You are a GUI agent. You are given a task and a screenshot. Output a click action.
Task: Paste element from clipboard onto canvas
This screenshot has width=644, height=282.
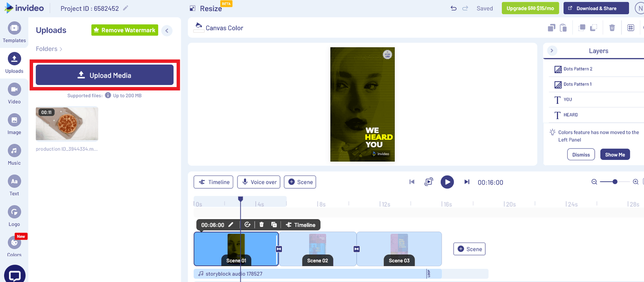click(563, 28)
